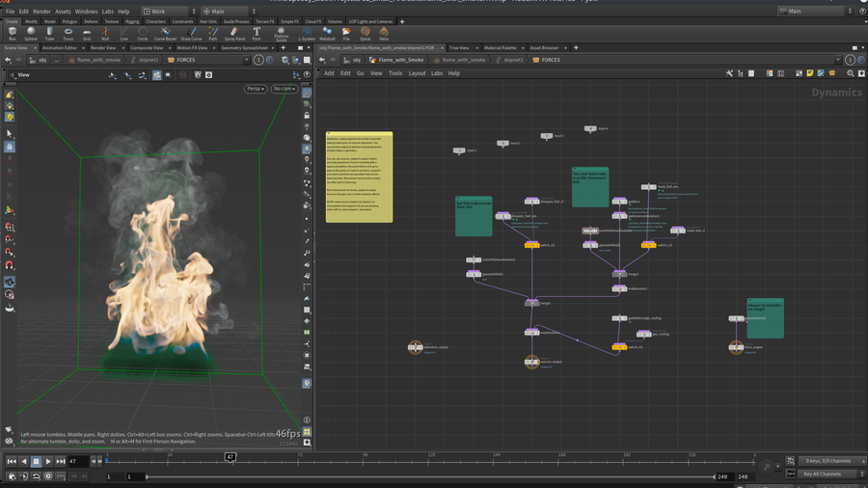The height and width of the screenshot is (488, 868).
Task: Select the Curve Bezier shelf tool
Action: coord(165,34)
